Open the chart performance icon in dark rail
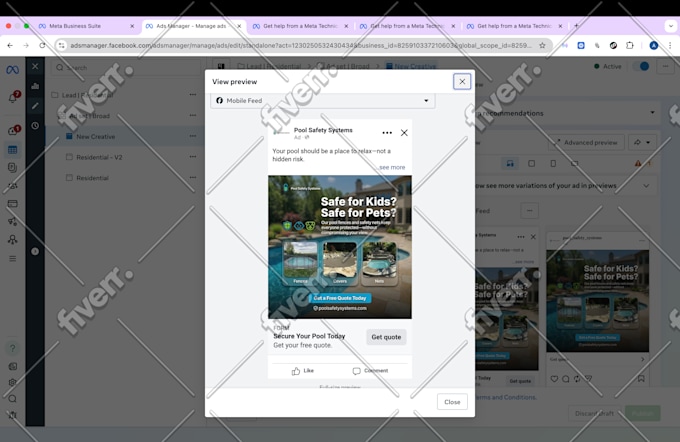Viewport: 680px width, 442px height. (x=35, y=86)
